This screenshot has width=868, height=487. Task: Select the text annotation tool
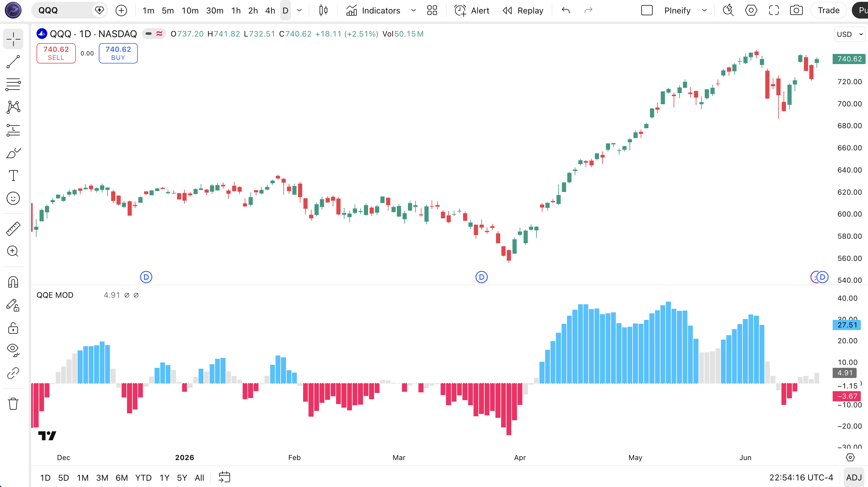point(13,176)
